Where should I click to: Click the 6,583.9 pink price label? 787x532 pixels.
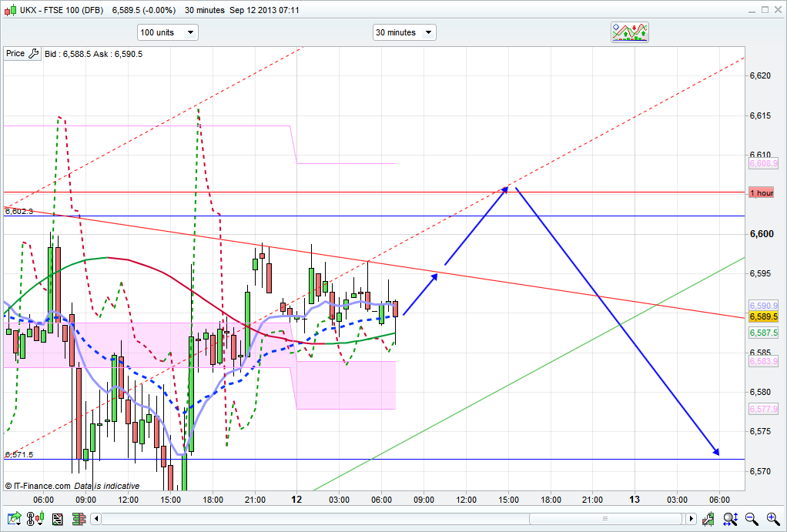point(763,361)
